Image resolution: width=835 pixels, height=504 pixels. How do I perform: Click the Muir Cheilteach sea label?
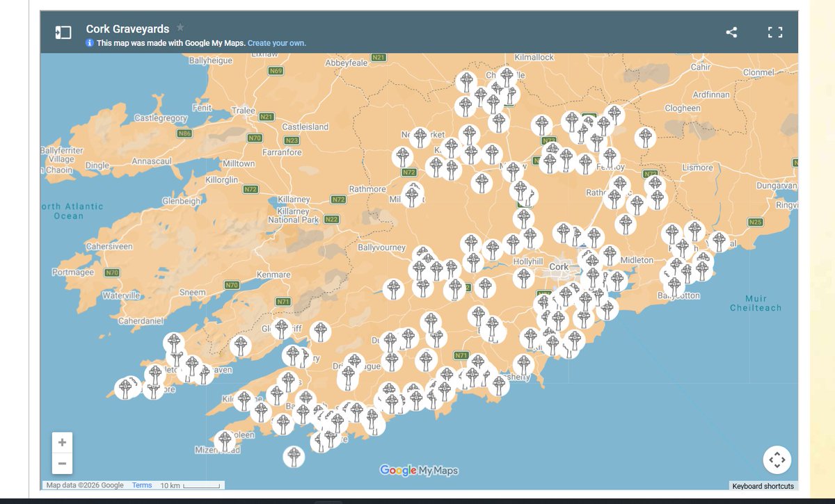tap(756, 303)
